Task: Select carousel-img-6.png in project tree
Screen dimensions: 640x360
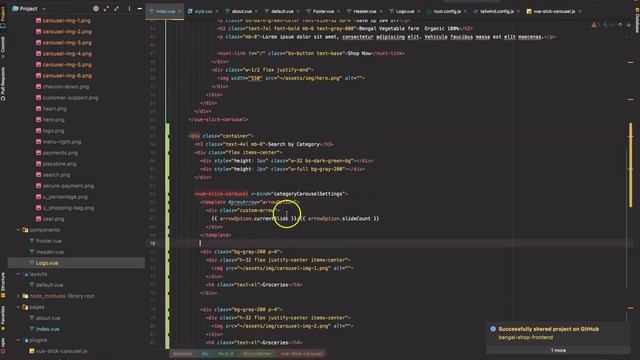Action: 63,76
